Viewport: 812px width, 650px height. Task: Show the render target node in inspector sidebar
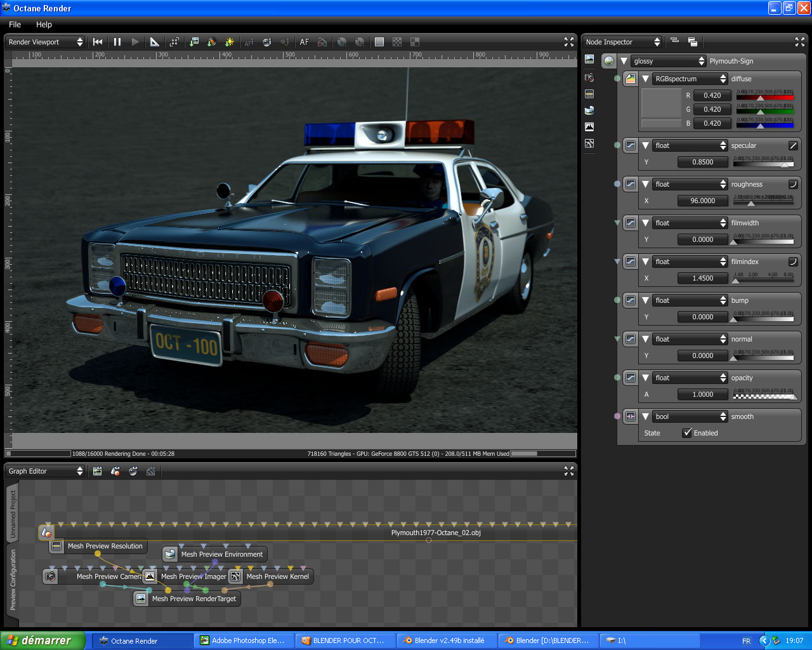point(589,60)
